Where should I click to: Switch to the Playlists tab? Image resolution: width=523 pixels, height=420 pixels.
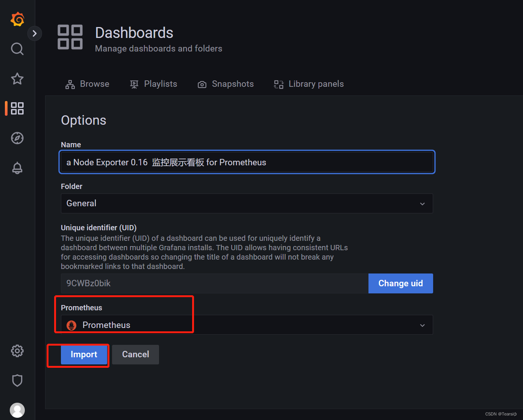click(x=153, y=84)
